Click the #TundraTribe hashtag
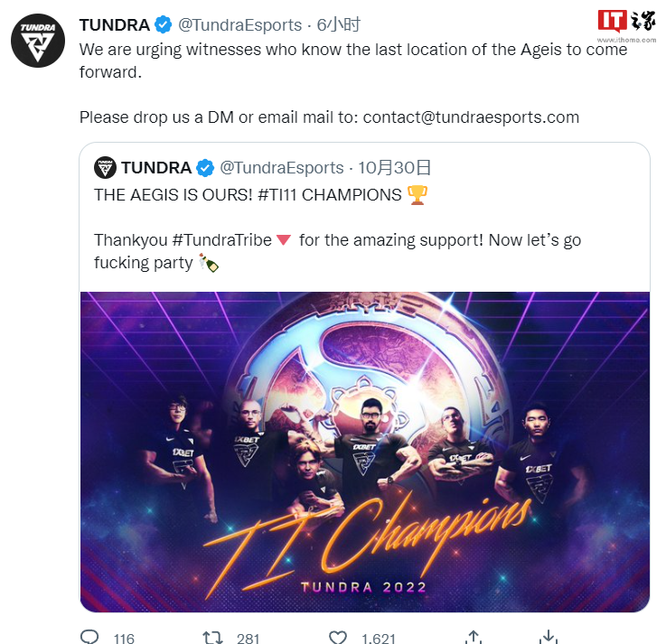666x644 pixels. pos(221,240)
